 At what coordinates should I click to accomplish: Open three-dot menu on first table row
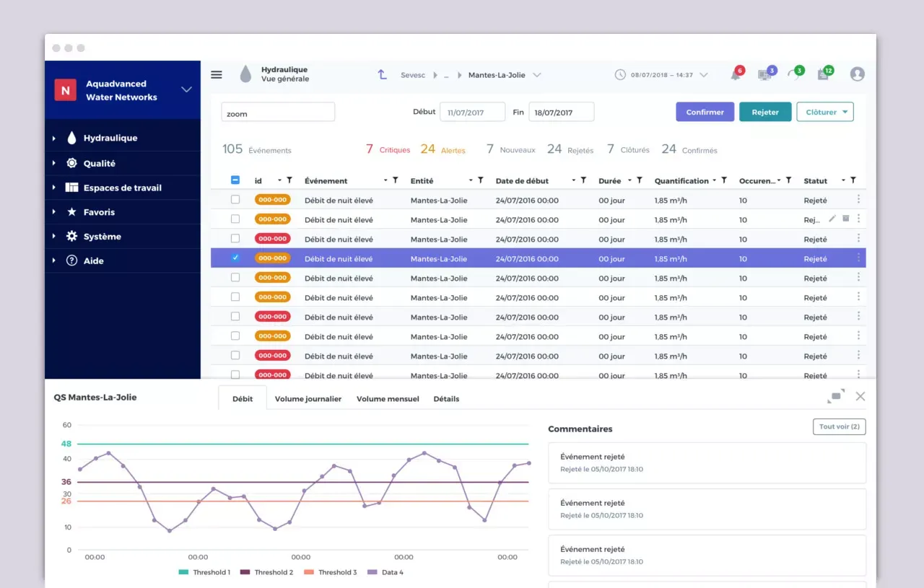[x=858, y=200]
